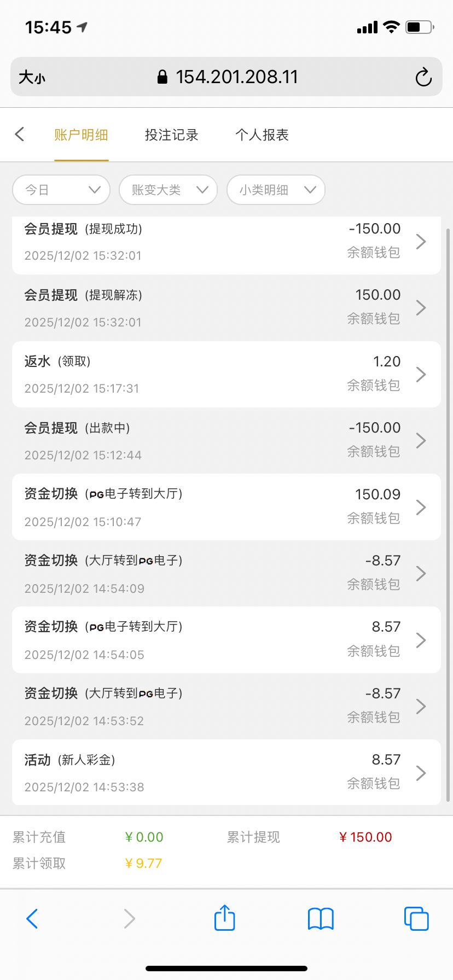Open the 今日 date filter dropdown
Viewport: 453px width, 980px height.
point(61,190)
